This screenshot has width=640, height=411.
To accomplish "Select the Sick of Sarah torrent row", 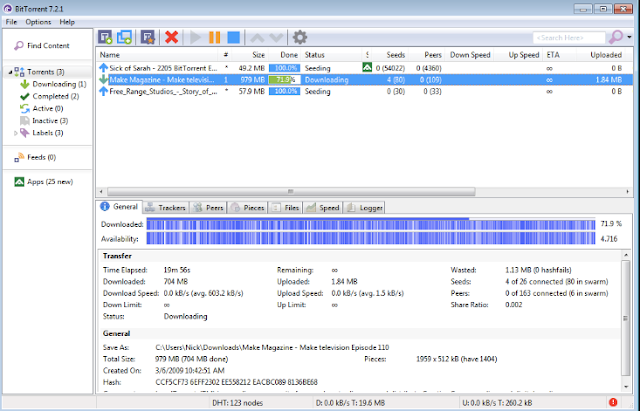I will (x=364, y=68).
